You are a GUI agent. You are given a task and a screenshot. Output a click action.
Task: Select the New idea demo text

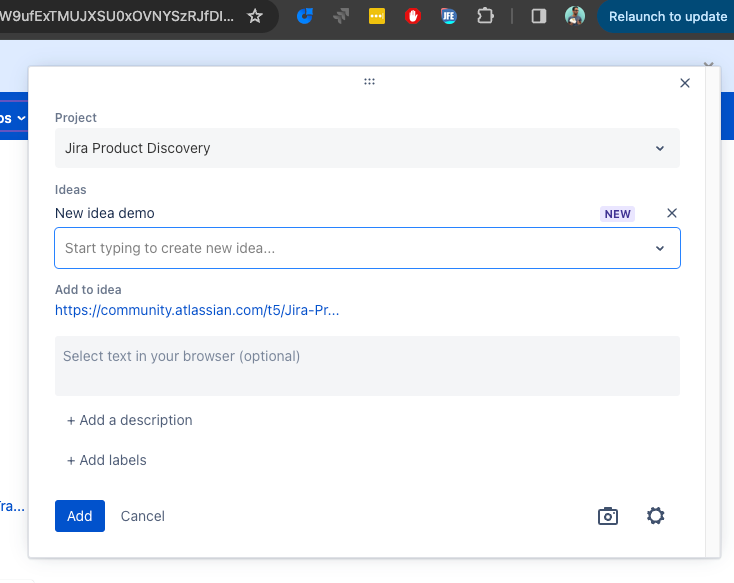pyautogui.click(x=105, y=214)
